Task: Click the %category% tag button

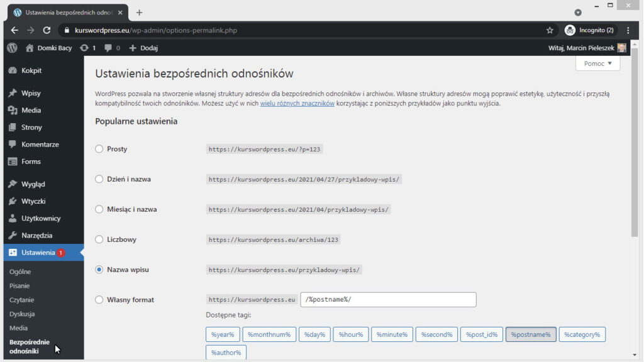Action: click(x=582, y=334)
